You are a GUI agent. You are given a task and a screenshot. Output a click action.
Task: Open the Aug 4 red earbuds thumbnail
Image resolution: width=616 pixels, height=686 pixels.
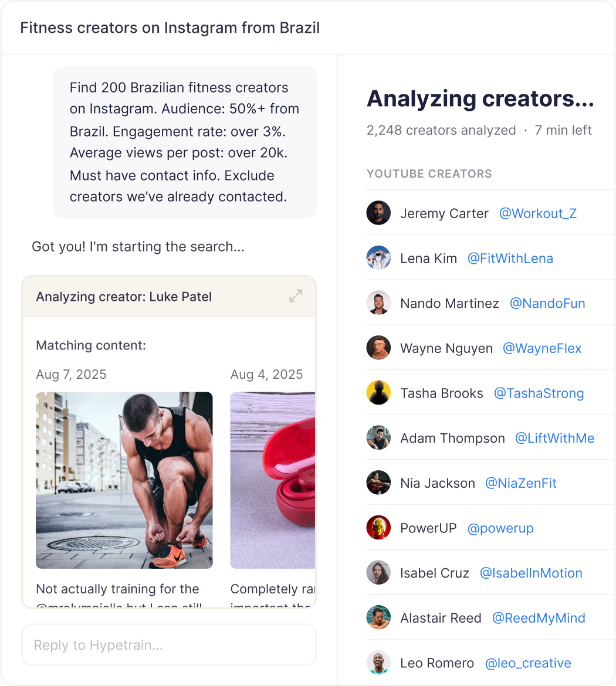[272, 480]
